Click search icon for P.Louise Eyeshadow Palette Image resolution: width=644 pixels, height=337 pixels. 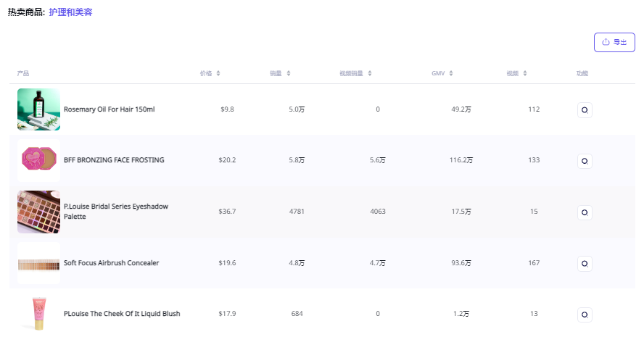coord(585,212)
